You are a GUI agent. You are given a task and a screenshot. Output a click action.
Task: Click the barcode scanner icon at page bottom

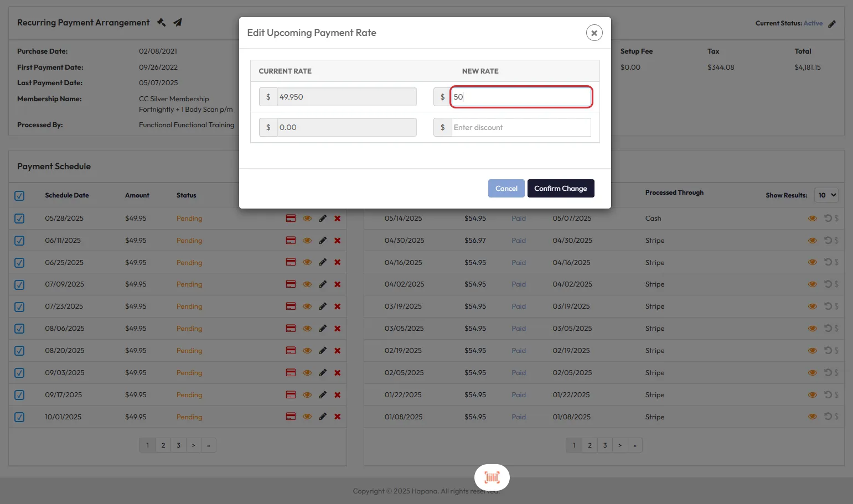[x=492, y=477]
